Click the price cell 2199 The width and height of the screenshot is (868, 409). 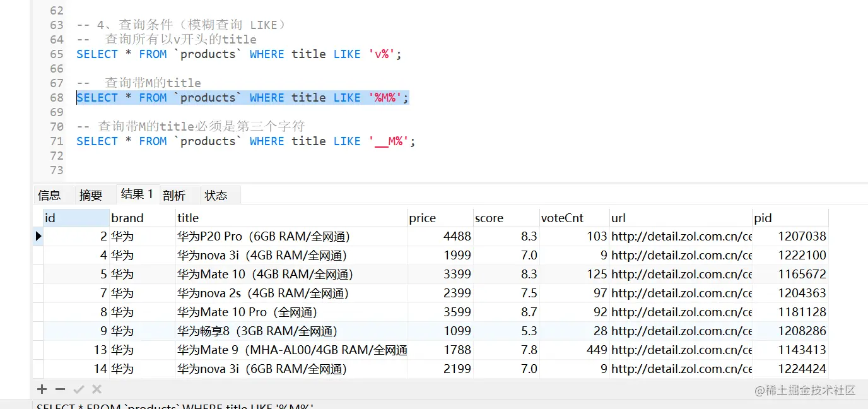(x=440, y=369)
